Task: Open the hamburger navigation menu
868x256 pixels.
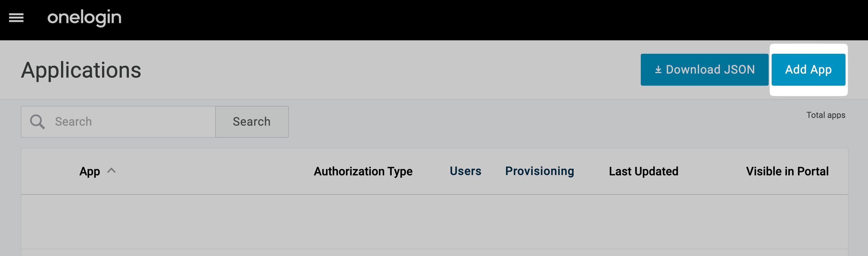Action: (x=16, y=18)
